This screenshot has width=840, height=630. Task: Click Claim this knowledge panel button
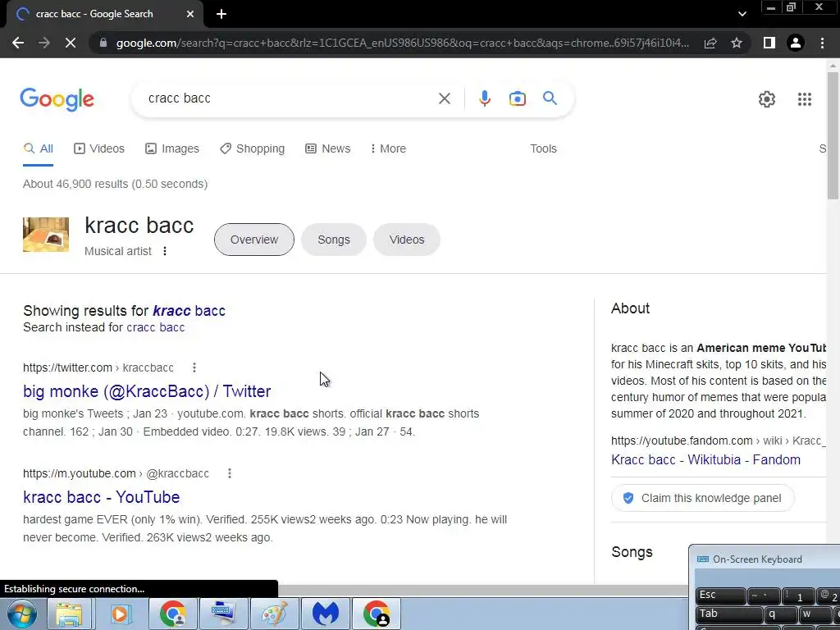(x=702, y=498)
